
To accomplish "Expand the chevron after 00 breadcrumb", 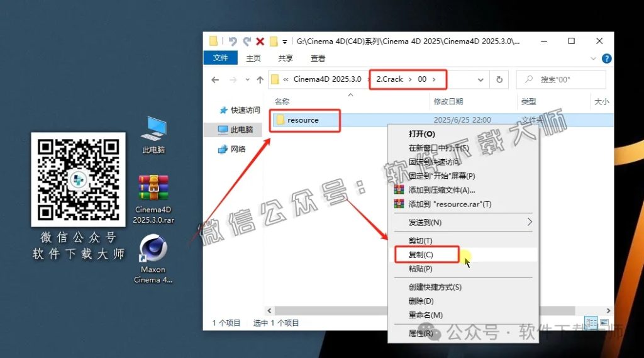I will (x=434, y=79).
